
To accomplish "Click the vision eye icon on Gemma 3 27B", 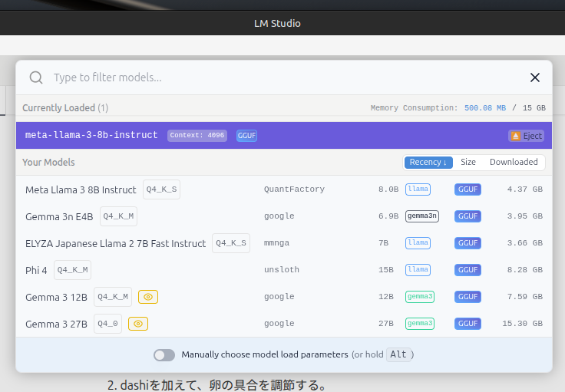I will coord(138,324).
